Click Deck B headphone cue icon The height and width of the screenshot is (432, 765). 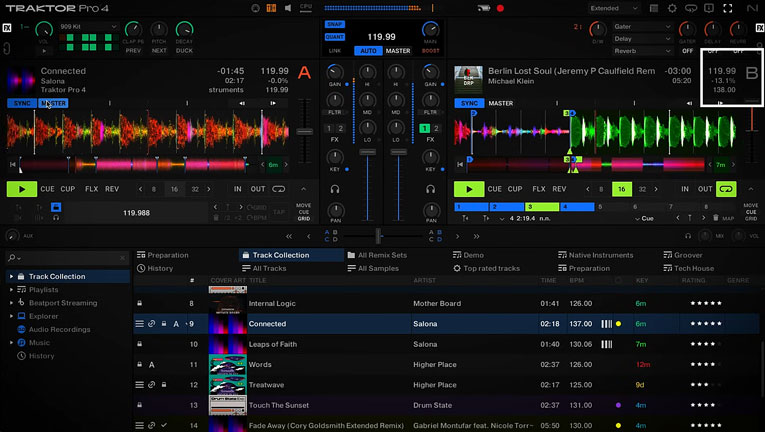(430, 189)
